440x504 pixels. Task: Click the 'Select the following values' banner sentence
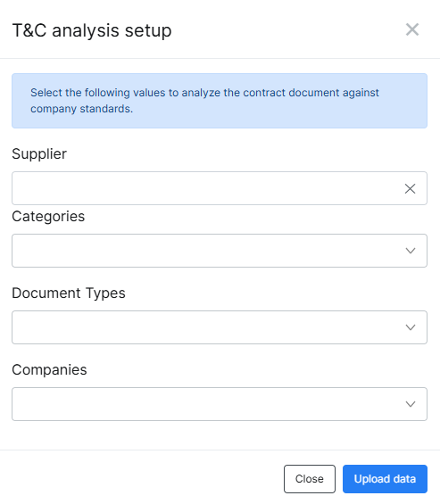coord(204,101)
